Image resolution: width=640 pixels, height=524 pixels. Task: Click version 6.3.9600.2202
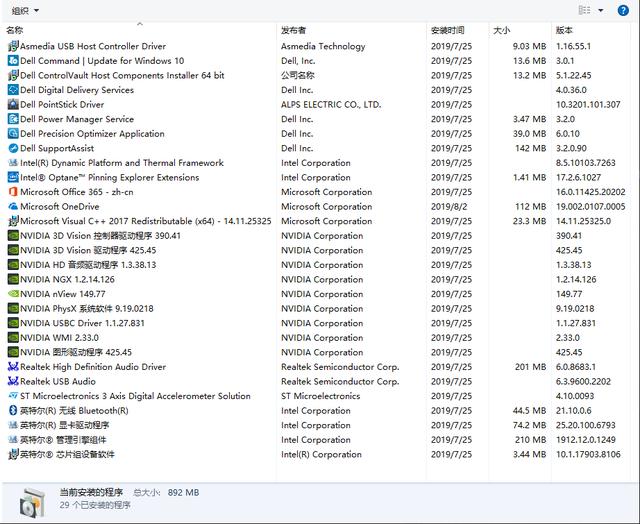583,382
